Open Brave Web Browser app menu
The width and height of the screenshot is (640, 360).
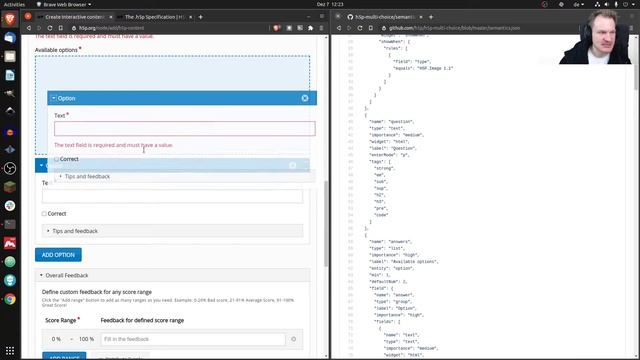(64, 4)
